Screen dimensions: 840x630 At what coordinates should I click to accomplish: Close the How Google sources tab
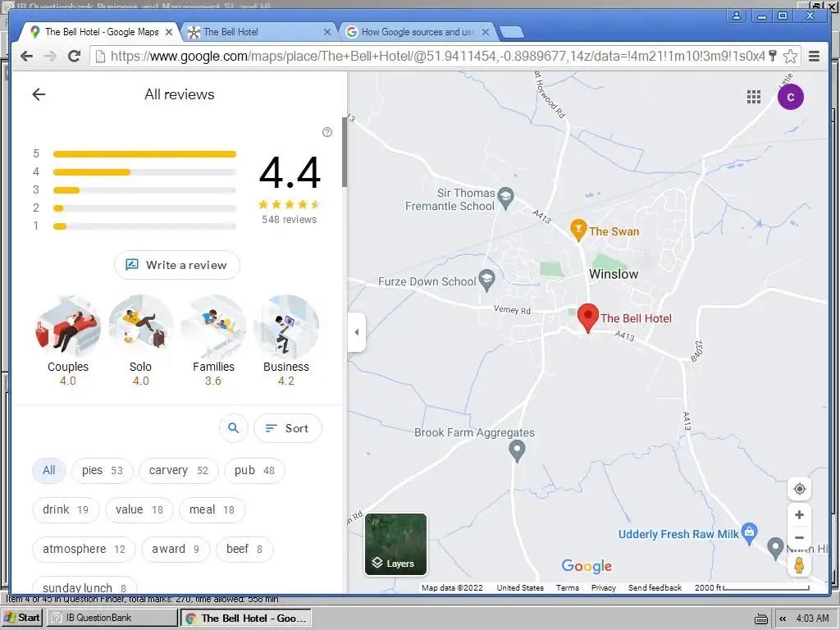tap(486, 32)
